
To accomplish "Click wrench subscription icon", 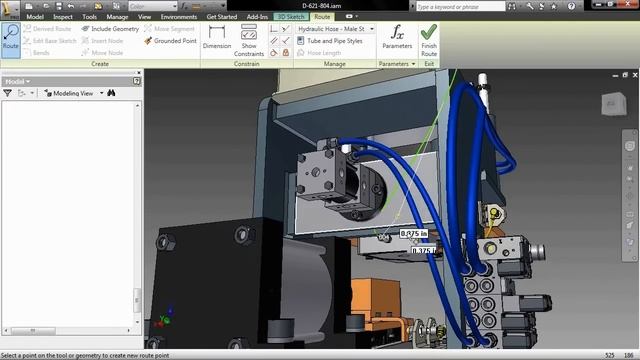I will coord(530,6).
